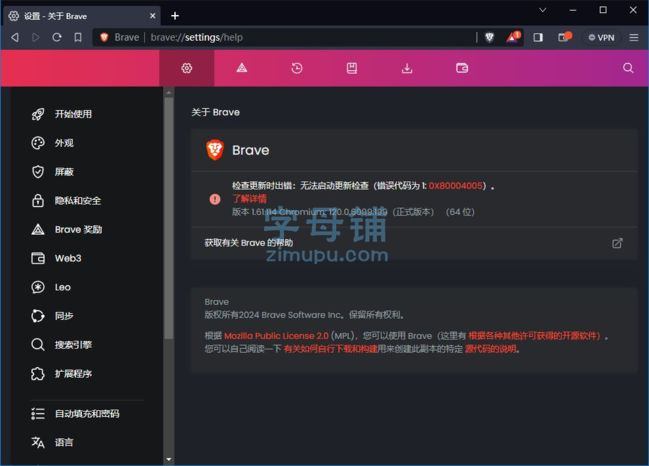Select the Wallet tab in pink bar
This screenshot has height=466, width=649.
point(462,68)
